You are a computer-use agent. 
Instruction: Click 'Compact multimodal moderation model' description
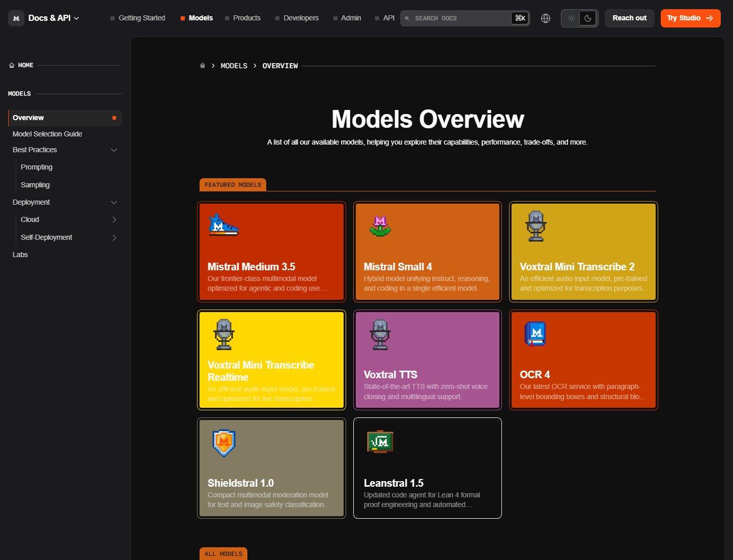pyautogui.click(x=268, y=500)
